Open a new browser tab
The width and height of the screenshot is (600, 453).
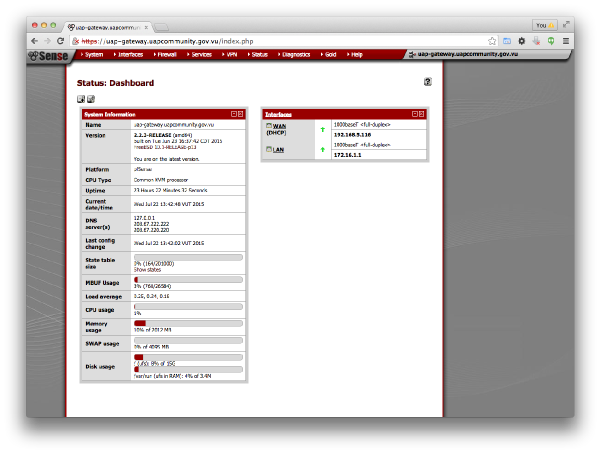[161, 27]
